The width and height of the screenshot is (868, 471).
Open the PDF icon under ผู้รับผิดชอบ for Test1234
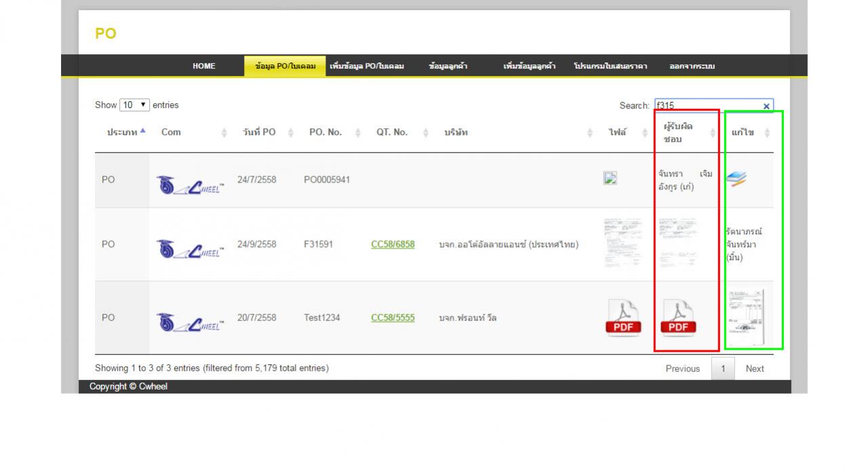pyautogui.click(x=678, y=318)
